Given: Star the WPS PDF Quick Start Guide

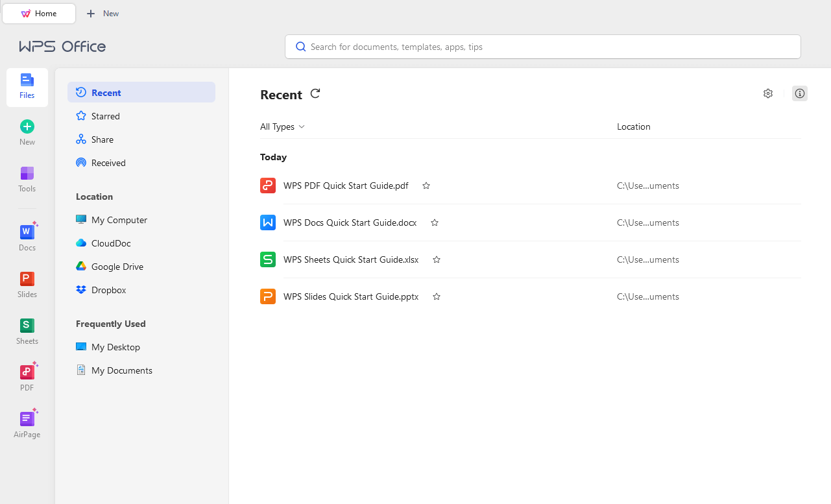Looking at the screenshot, I should tap(426, 186).
